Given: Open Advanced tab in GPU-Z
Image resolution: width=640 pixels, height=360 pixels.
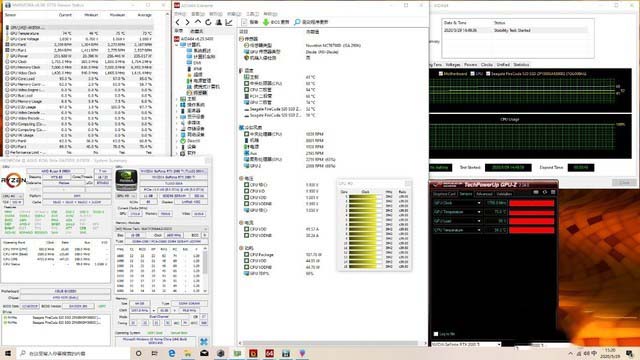Looking at the screenshot, I should click(484, 194).
